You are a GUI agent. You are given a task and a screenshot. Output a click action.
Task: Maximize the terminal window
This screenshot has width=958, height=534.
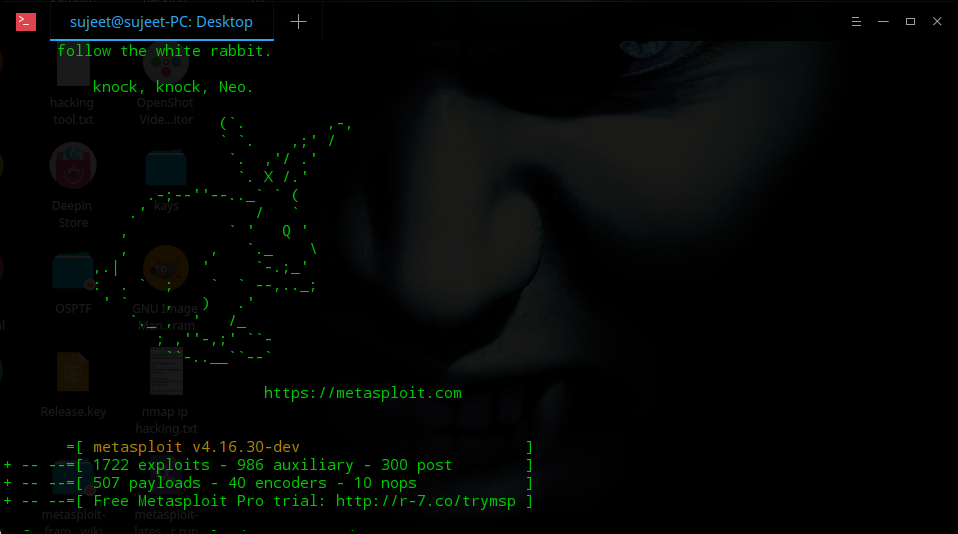910,21
